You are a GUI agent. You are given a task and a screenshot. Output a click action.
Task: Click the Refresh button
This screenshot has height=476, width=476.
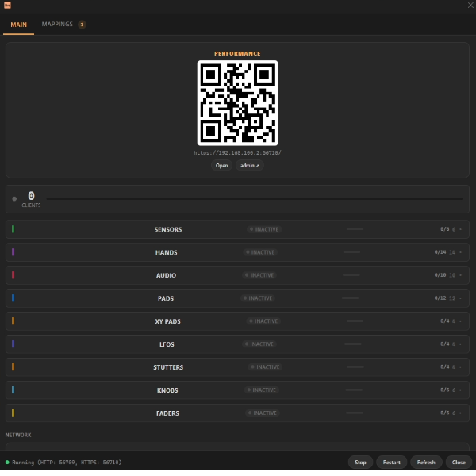click(x=426, y=462)
